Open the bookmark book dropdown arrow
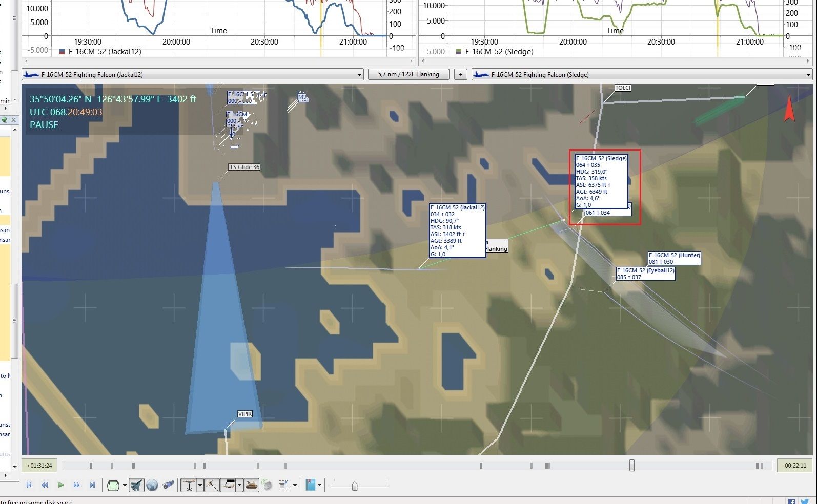817x504 pixels. [x=319, y=485]
